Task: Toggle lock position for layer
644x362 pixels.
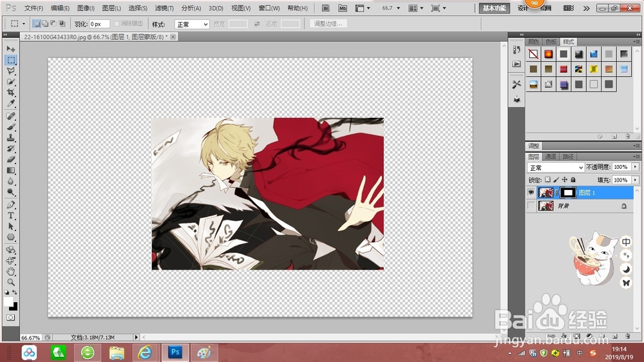Action: (565, 180)
